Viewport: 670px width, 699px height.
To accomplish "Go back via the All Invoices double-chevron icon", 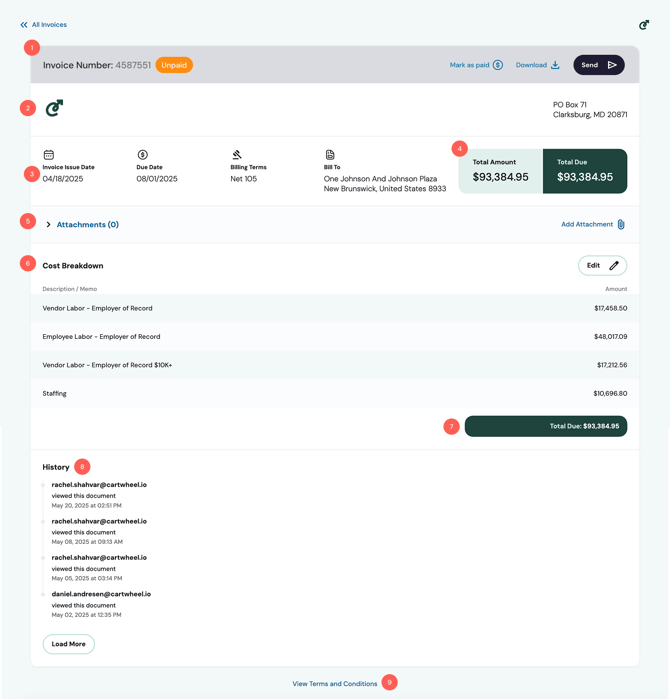I will click(24, 25).
